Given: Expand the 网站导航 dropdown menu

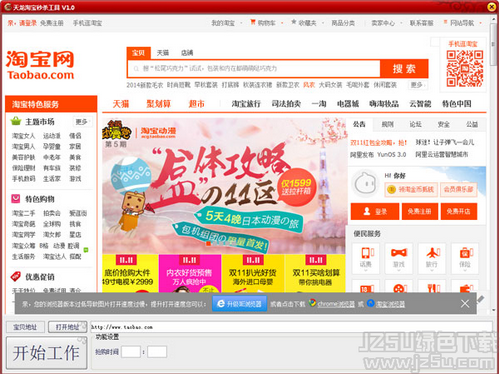Looking at the screenshot, I should pyautogui.click(x=481, y=23).
